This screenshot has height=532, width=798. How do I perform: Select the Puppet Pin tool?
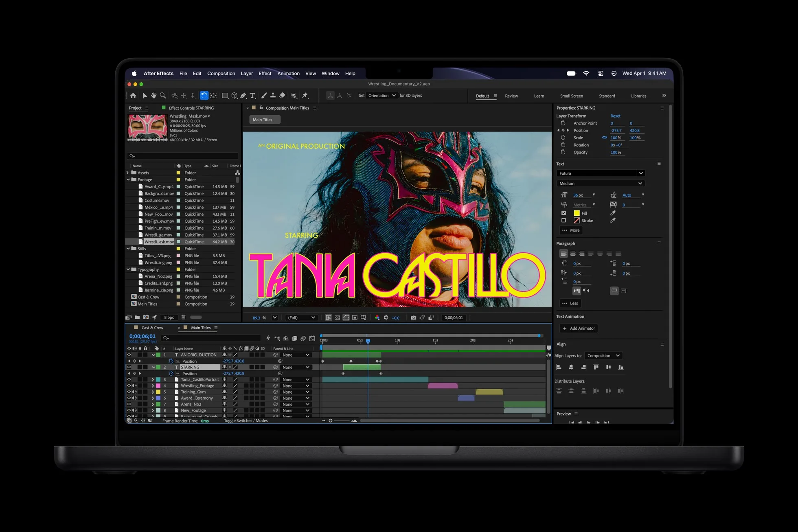[x=305, y=96]
